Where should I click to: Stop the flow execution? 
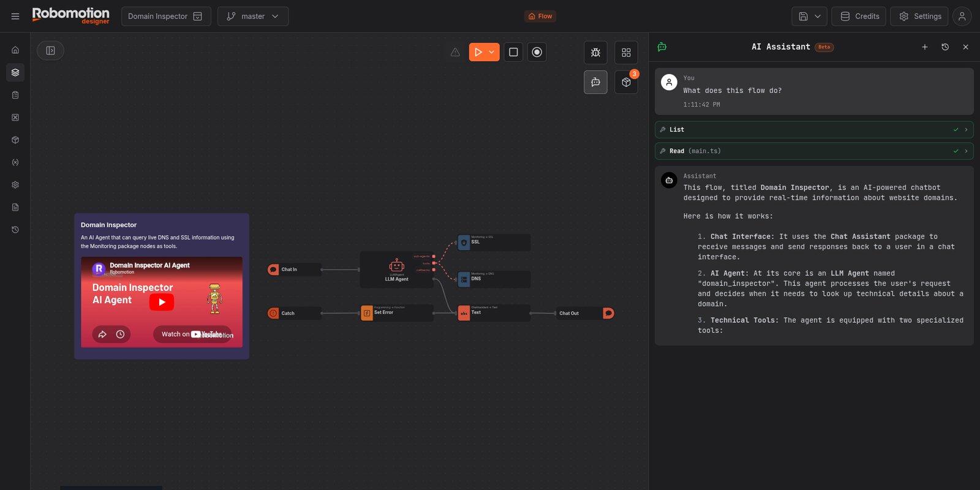click(x=513, y=52)
